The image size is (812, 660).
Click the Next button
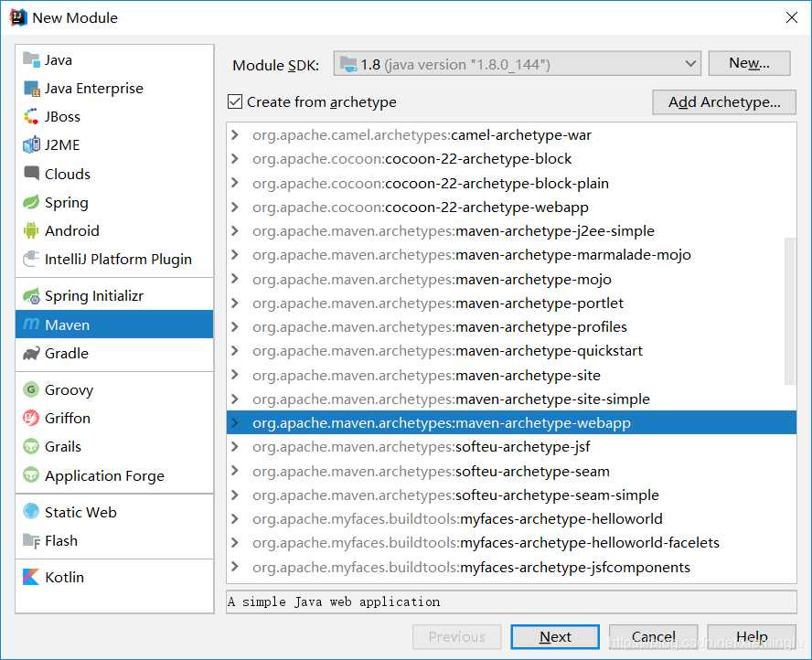click(x=555, y=637)
